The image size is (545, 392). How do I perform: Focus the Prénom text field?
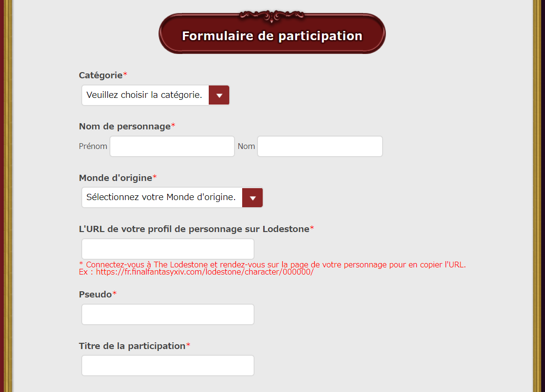tap(172, 146)
